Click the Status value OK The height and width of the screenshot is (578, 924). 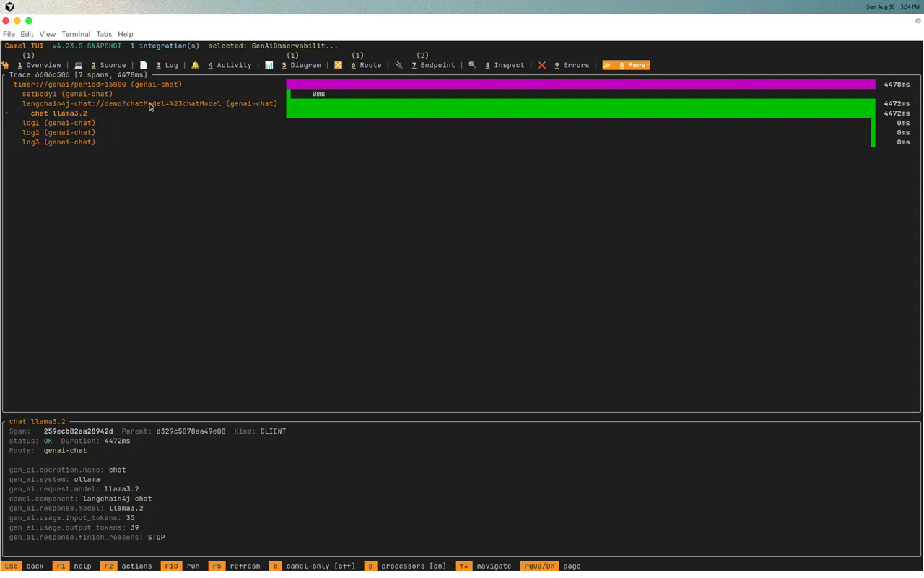[48, 441]
